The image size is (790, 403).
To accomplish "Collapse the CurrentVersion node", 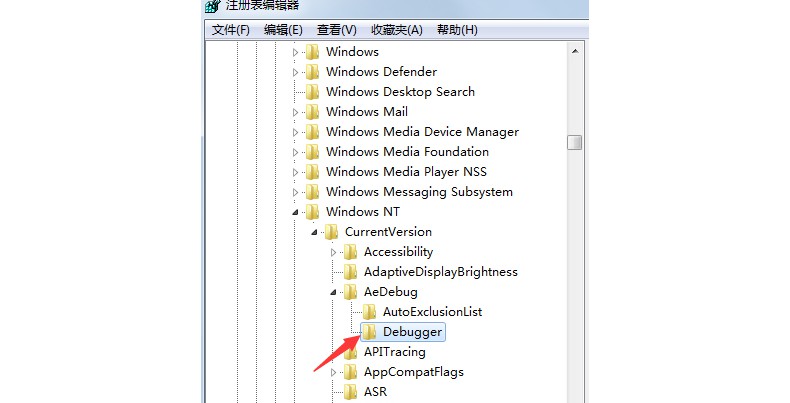I will tap(314, 233).
